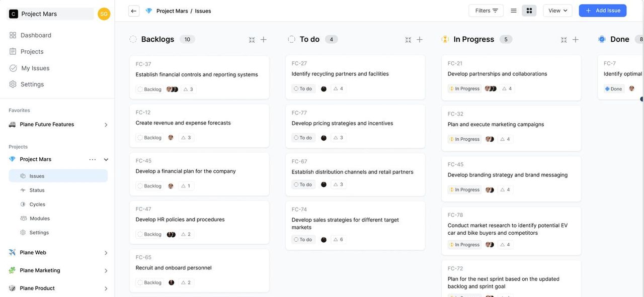644x297 pixels.
Task: Open the Filters button
Action: 486,11
